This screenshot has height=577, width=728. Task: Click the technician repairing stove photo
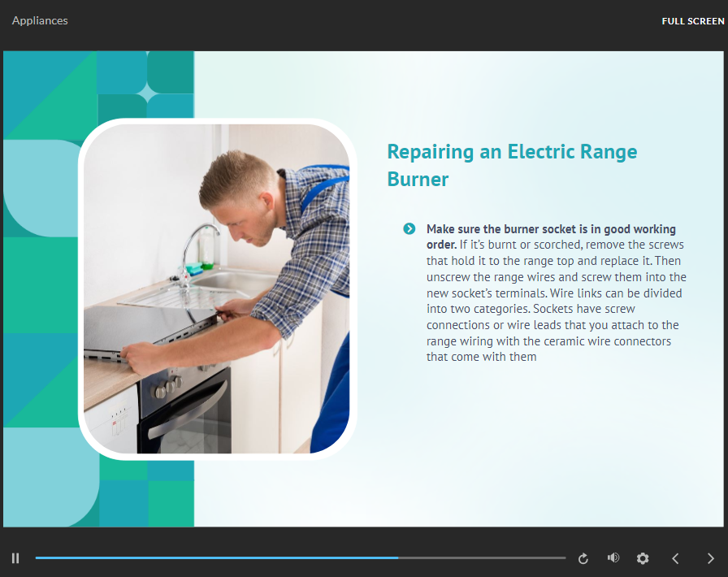(217, 289)
